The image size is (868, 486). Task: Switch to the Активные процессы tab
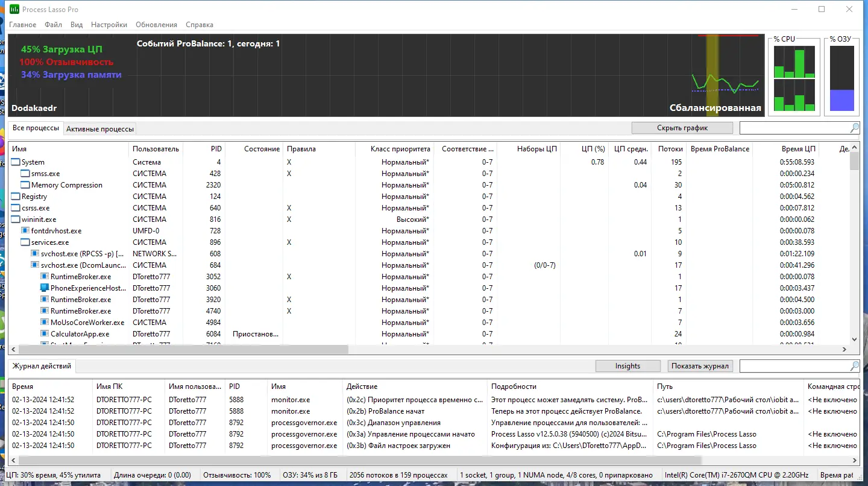100,128
